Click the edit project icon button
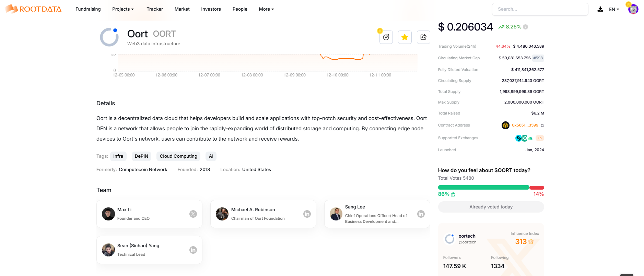This screenshot has width=644, height=276. pos(386,37)
